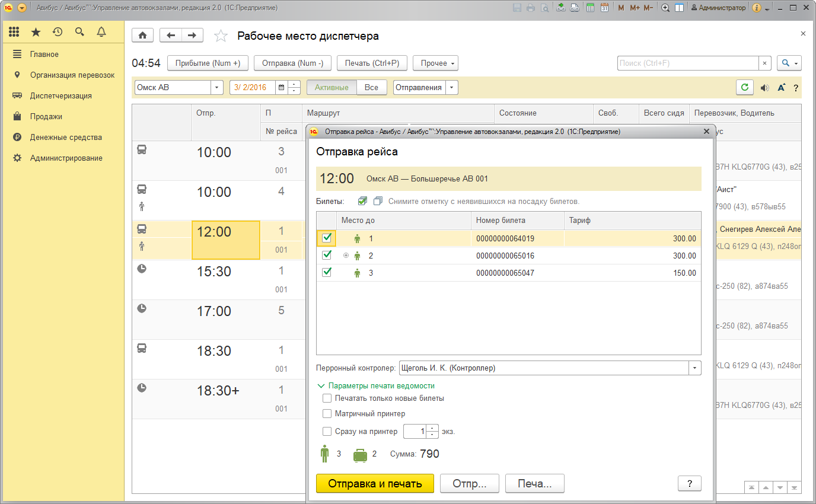The image size is (816, 504).
Task: Open notifications bell icon
Action: coord(101,32)
